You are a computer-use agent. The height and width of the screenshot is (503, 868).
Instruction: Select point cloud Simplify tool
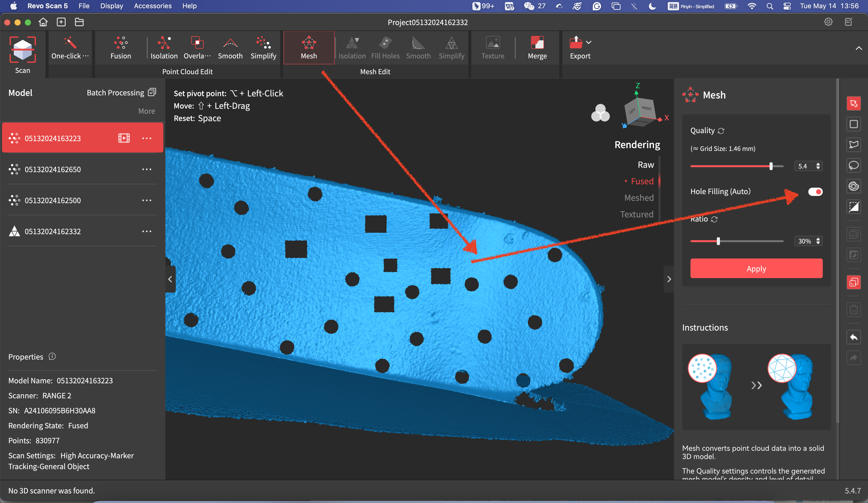(263, 48)
